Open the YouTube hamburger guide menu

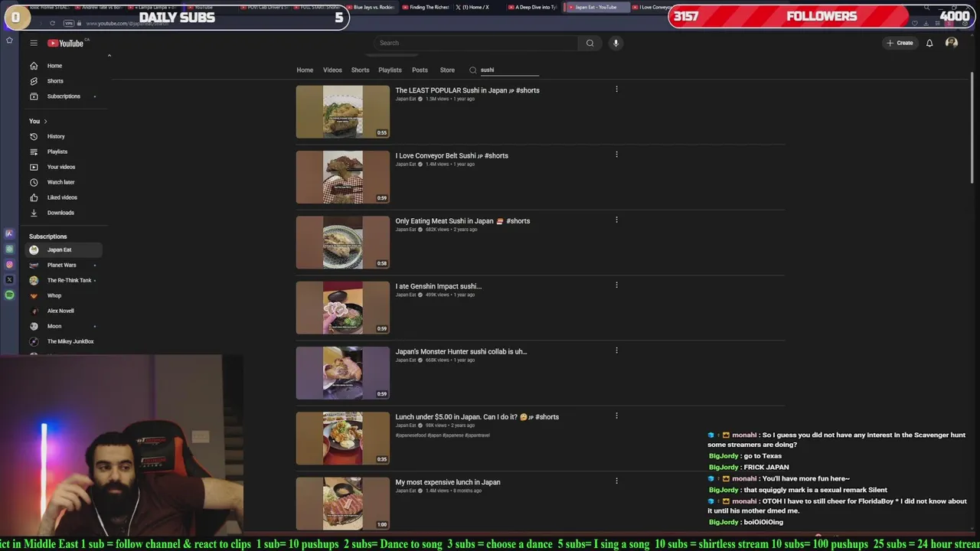34,43
